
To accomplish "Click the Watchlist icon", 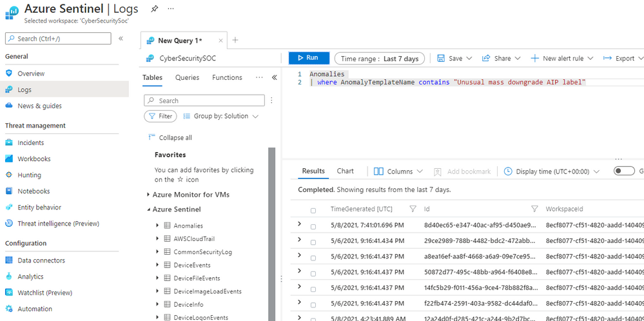I will click(9, 293).
